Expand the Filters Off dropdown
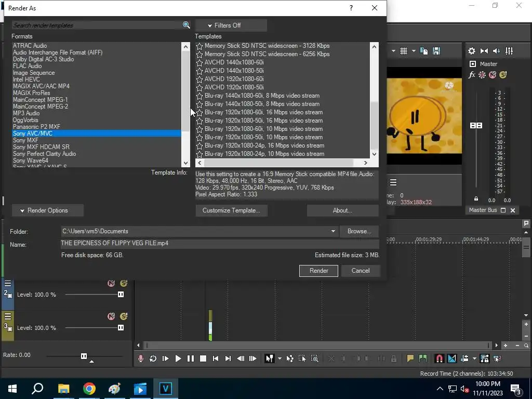 (x=231, y=25)
